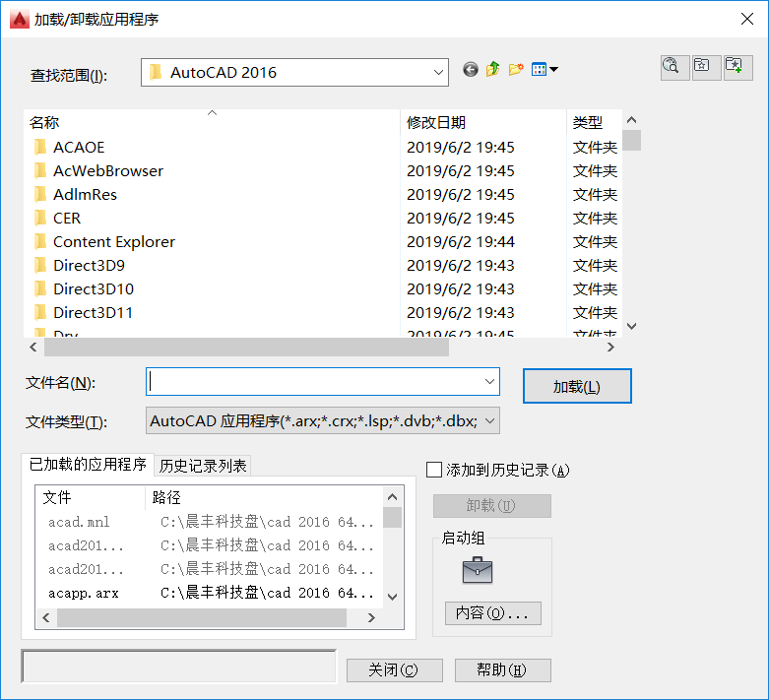Click loaded apps horizontal scroll left arrow
Viewport: 769px width, 700px height.
tap(46, 617)
